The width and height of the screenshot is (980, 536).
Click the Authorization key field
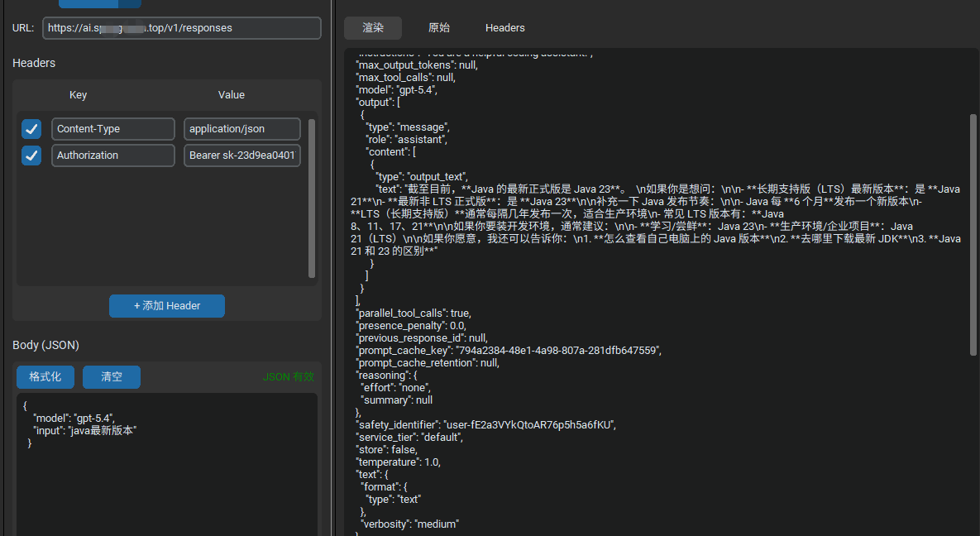click(x=113, y=156)
